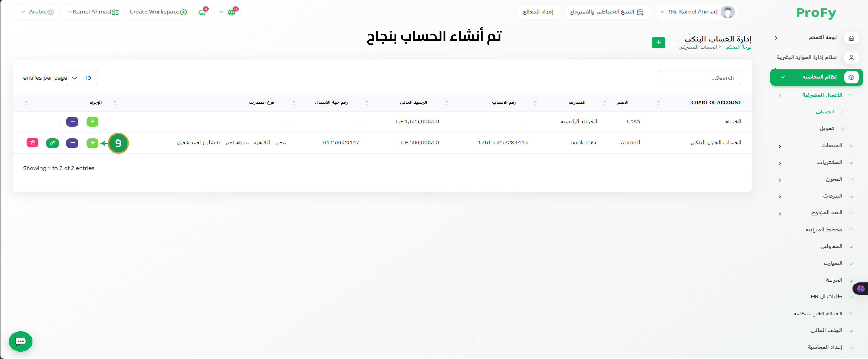Click the minus icon in the Cash row
Viewport: 868px width, 359px height.
(73, 121)
